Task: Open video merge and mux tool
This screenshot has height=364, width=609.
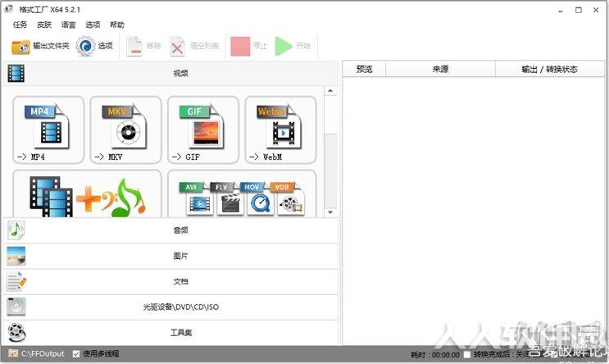Action: coord(87,193)
